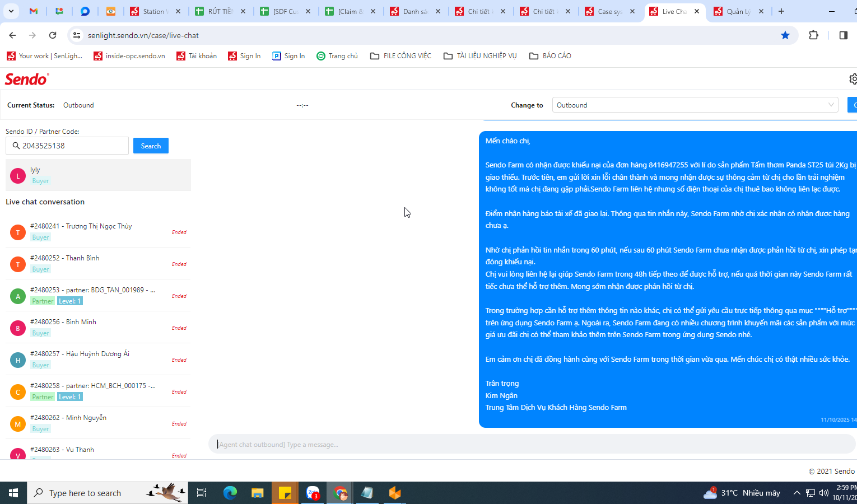This screenshot has height=504, width=857.
Task: Toggle the browser side panel icon
Action: click(x=843, y=35)
